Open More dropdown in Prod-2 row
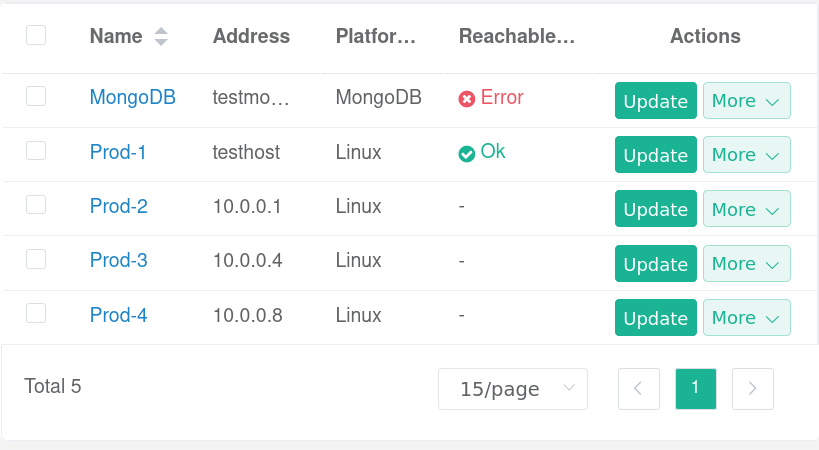Screen dimensions: 819x450 pyautogui.click(x=746, y=209)
